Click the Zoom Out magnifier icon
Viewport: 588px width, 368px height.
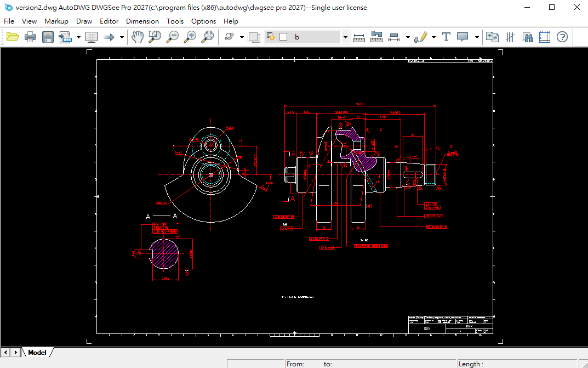pyautogui.click(x=173, y=37)
